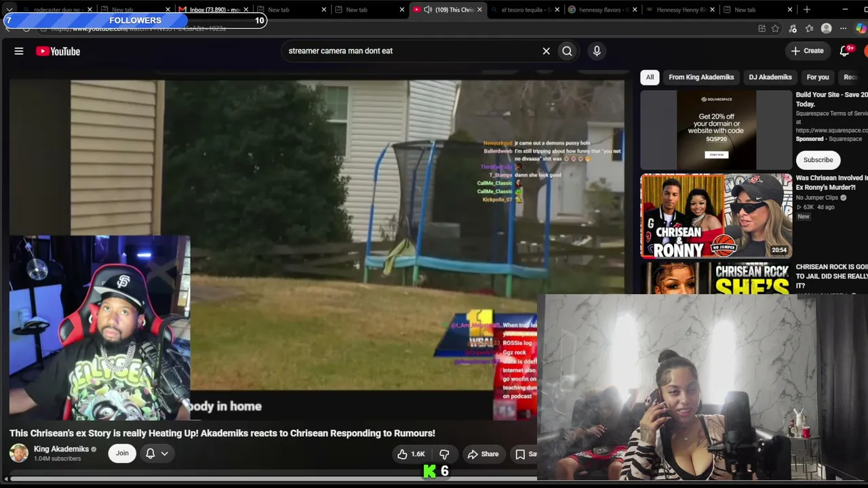Switch to the Gmail Inbox tab
Screen dimensions: 868x488
(213, 9)
